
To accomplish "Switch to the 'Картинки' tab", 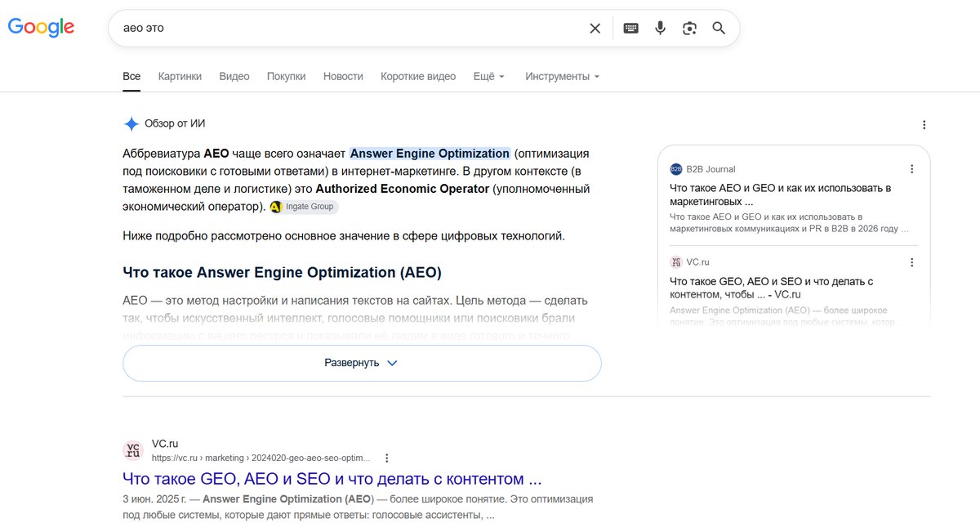I will 180,76.
